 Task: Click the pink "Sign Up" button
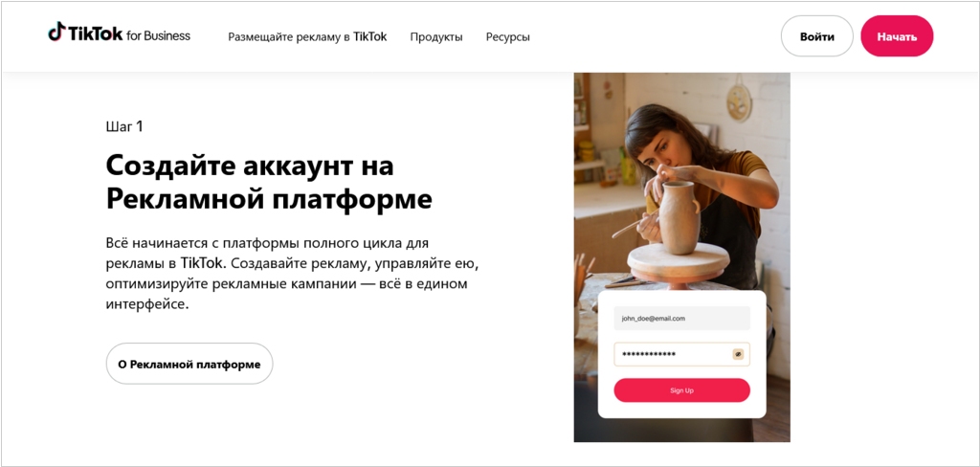(x=681, y=390)
